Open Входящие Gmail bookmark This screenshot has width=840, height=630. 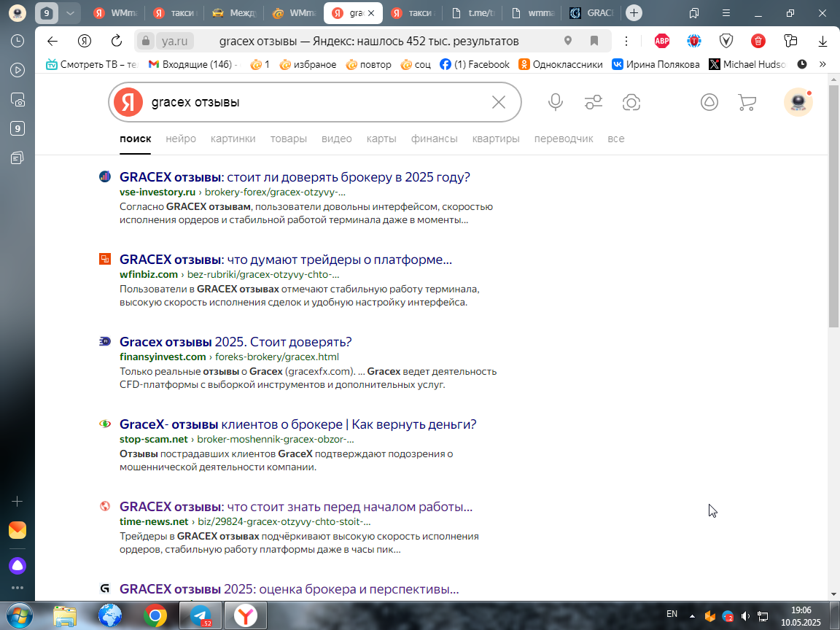(x=191, y=64)
